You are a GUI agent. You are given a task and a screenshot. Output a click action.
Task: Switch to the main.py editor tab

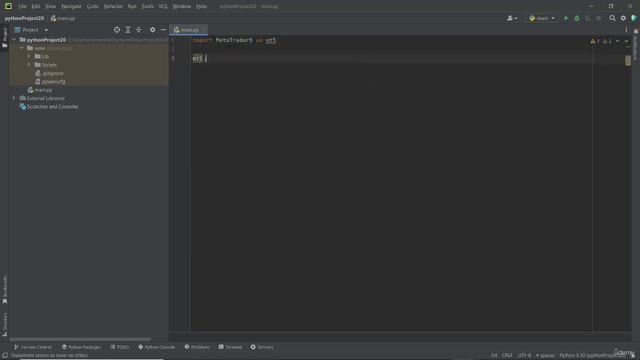coord(188,30)
